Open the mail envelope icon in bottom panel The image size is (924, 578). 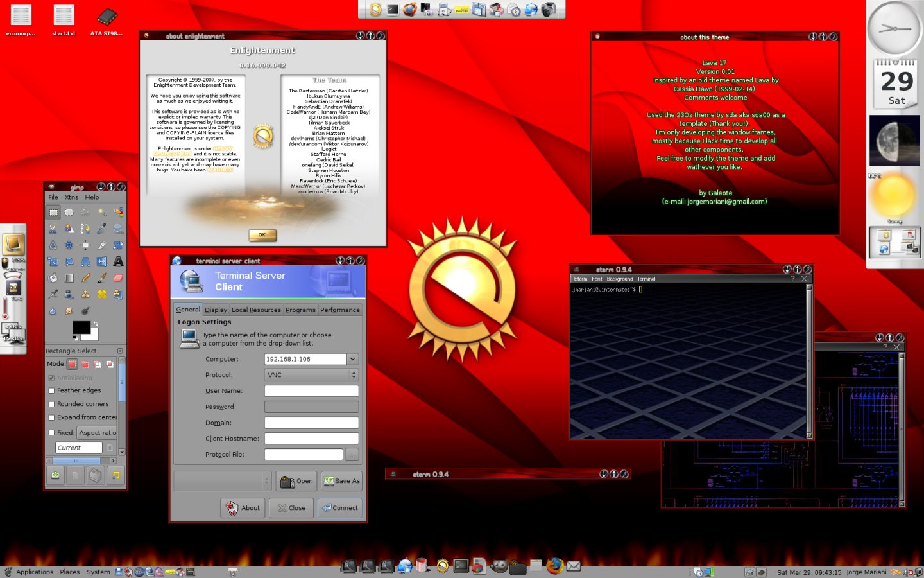click(x=574, y=566)
